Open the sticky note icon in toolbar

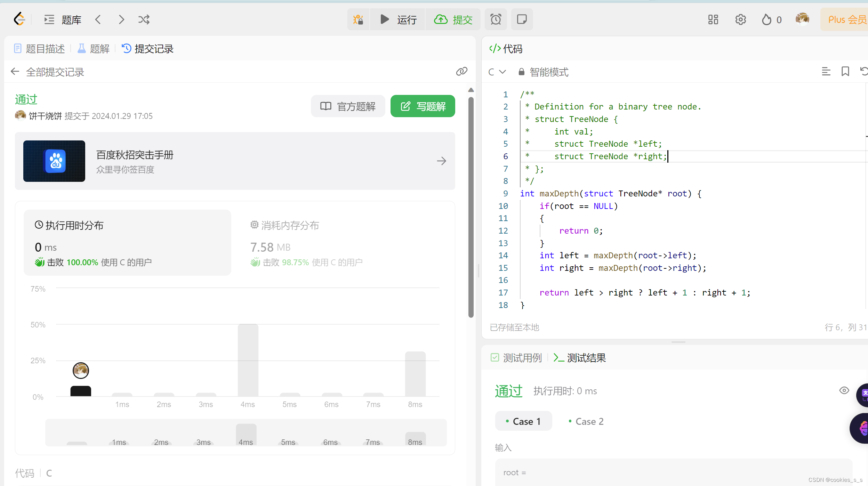pyautogui.click(x=522, y=19)
